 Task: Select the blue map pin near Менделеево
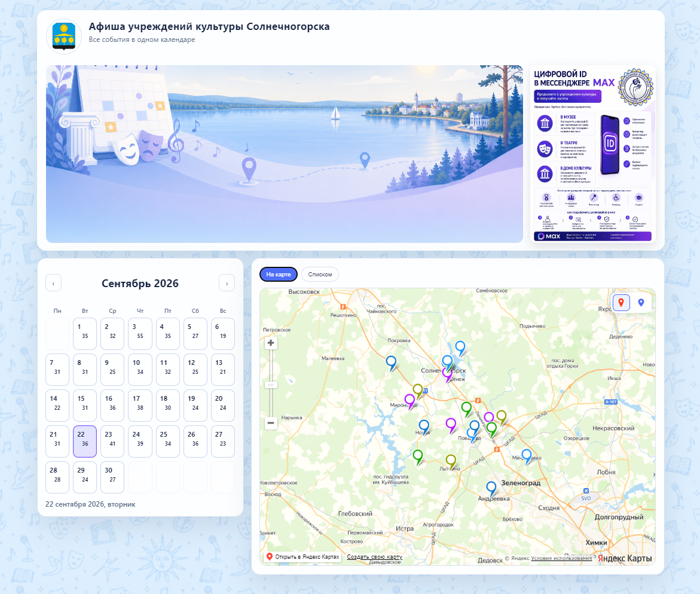pos(527,457)
